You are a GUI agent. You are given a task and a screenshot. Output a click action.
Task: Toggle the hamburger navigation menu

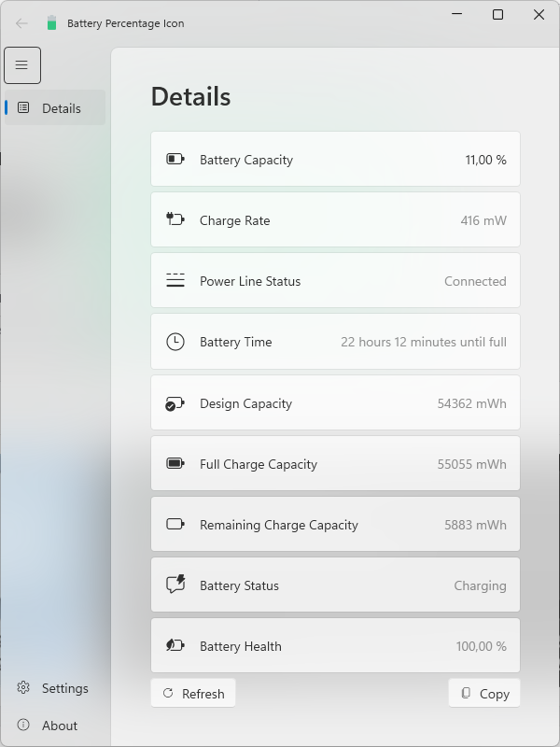[21, 65]
